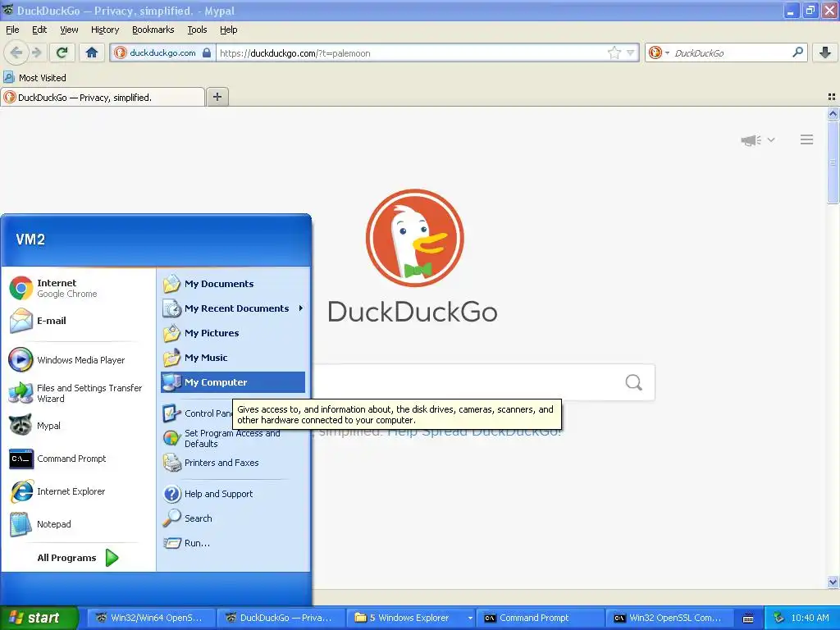Expand the Windows Explorer taskbar group arrow
840x630 pixels.
click(470, 619)
